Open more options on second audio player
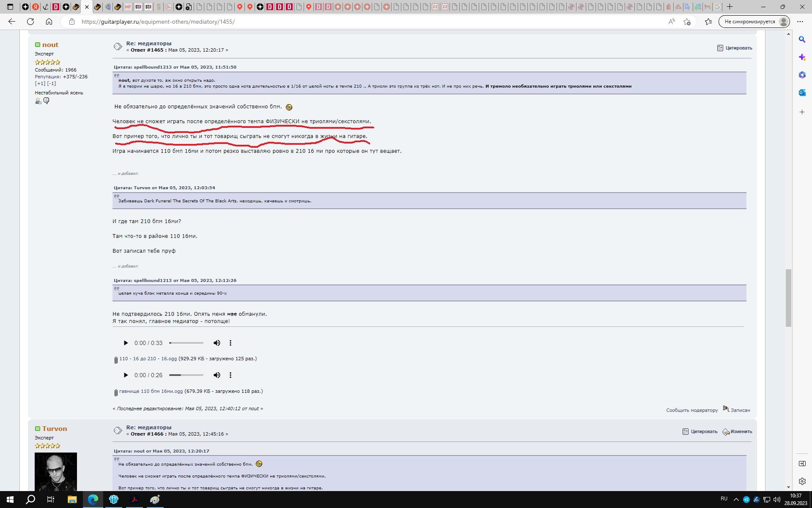The height and width of the screenshot is (508, 812). tap(230, 375)
